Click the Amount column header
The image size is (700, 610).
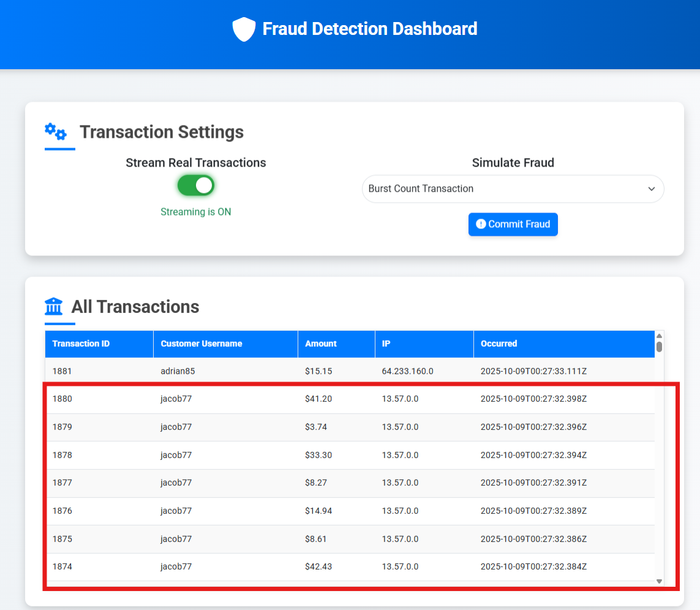coord(321,344)
